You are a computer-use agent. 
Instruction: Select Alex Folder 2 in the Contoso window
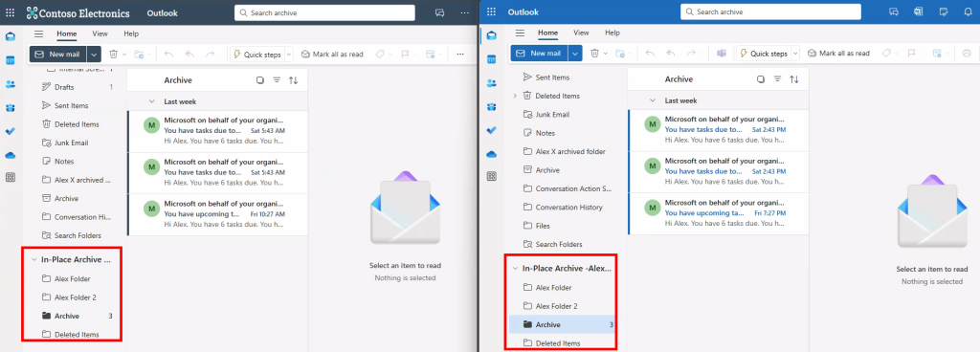pos(75,297)
